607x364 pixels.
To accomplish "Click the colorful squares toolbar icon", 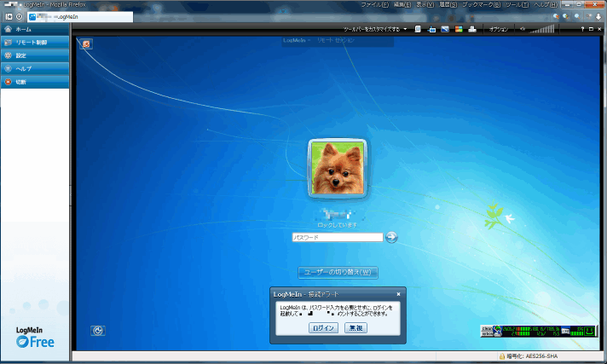I will coord(459,29).
